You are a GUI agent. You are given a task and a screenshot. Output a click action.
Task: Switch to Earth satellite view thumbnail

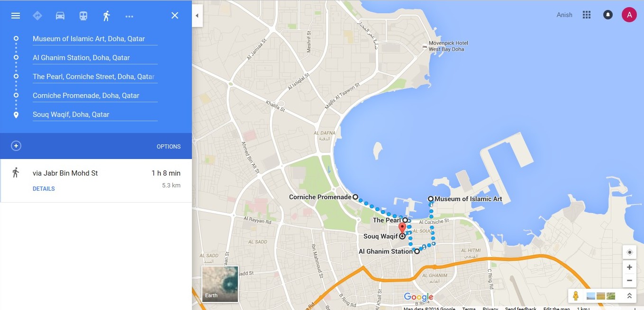click(220, 284)
